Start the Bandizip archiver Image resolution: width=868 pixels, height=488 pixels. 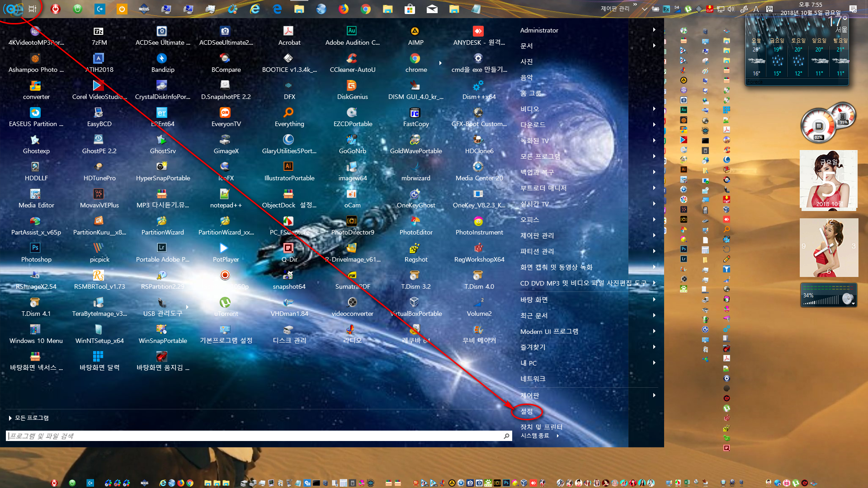click(x=163, y=63)
